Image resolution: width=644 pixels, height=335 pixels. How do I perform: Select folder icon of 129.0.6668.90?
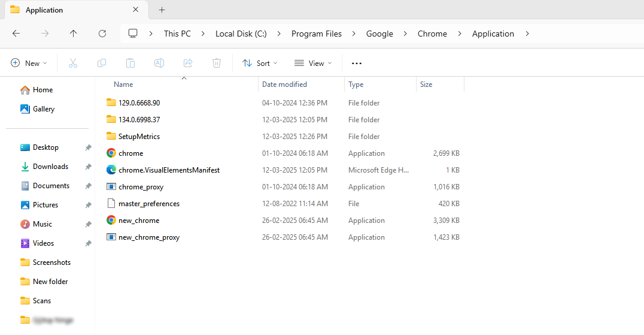[111, 102]
